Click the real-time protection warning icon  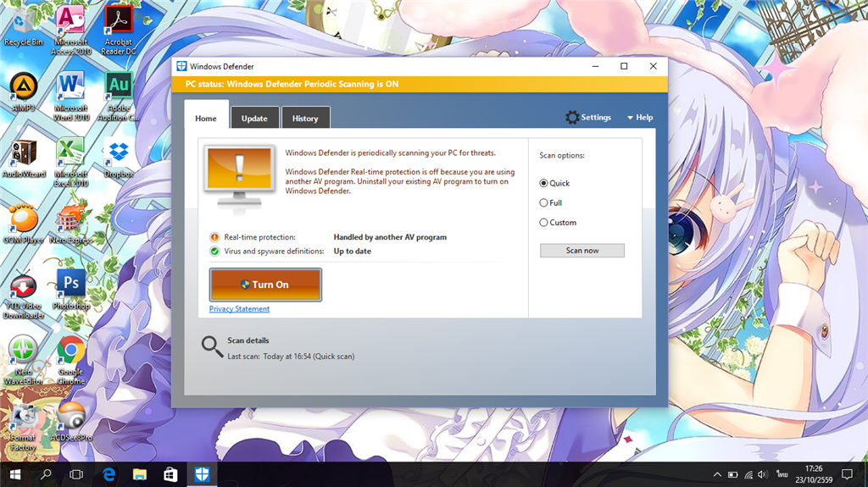click(x=214, y=237)
